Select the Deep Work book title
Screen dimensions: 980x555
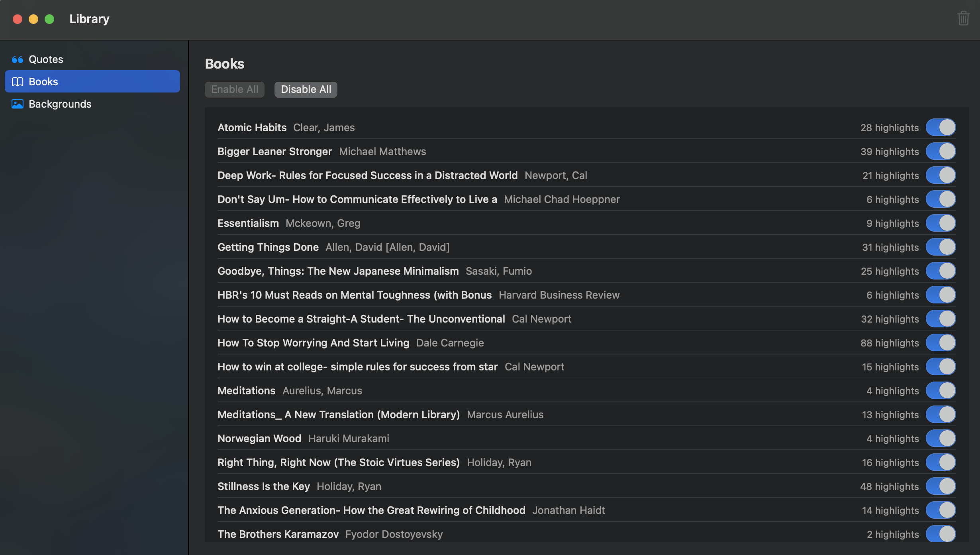coord(368,175)
